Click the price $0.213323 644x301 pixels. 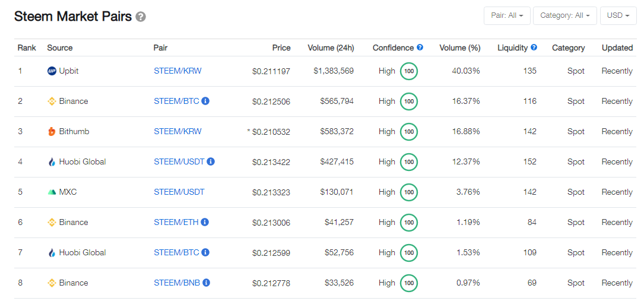271,192
